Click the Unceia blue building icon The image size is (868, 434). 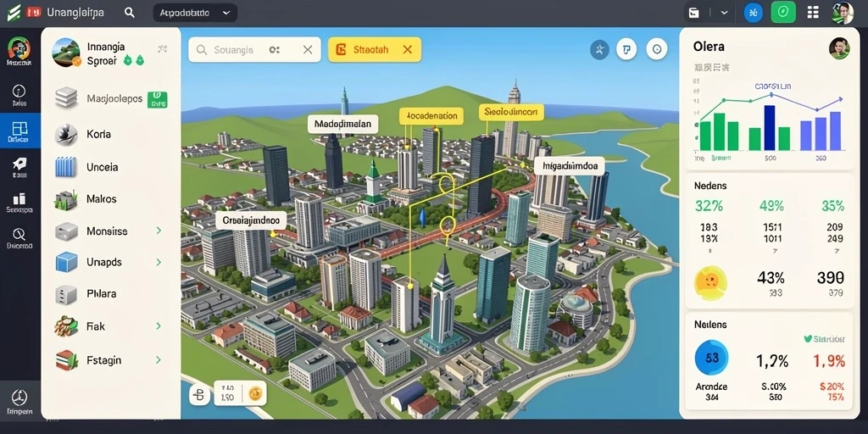point(66,167)
